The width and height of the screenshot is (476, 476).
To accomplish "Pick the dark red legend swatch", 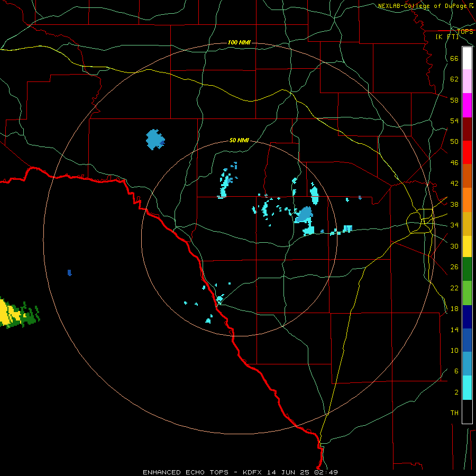I will tap(467, 129).
